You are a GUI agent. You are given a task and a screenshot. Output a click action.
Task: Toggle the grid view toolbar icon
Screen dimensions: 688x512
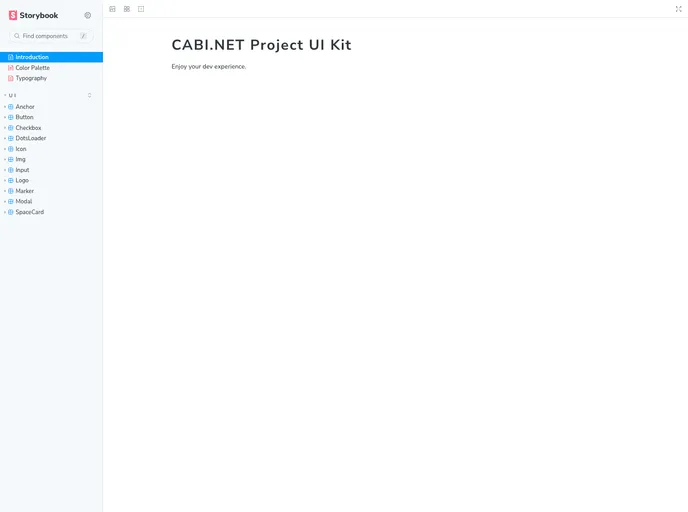coord(127,9)
